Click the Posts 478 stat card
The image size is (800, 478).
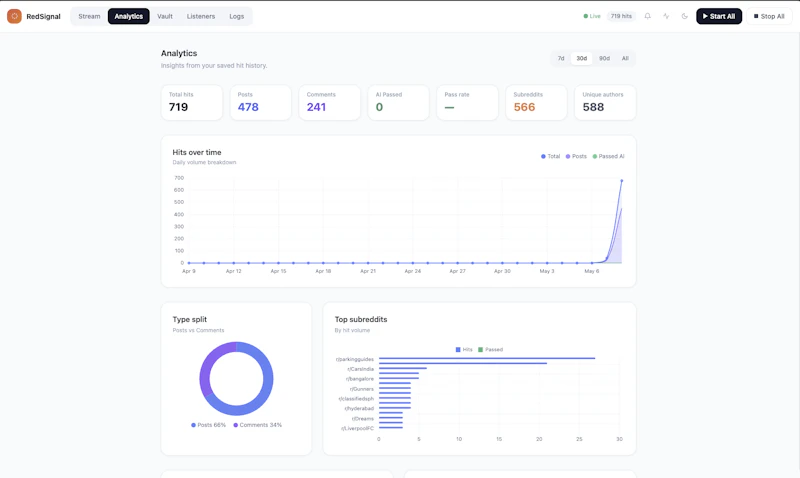[261, 103]
